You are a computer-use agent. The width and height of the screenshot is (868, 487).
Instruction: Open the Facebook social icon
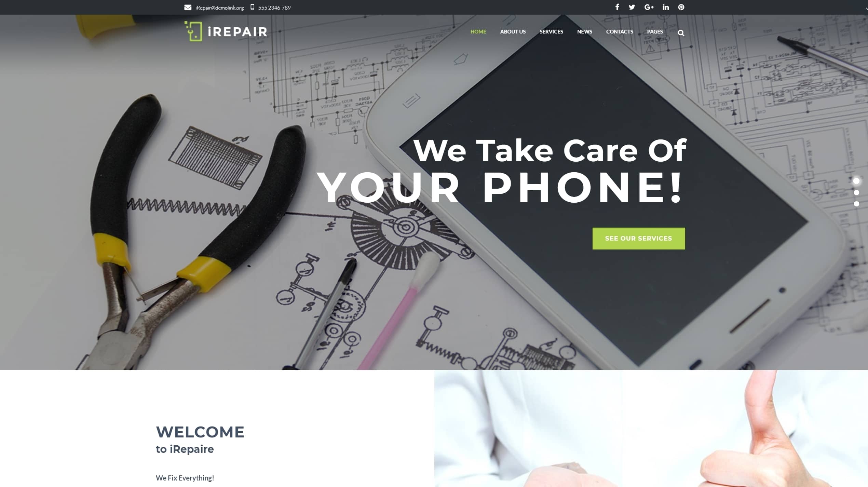[x=617, y=7]
